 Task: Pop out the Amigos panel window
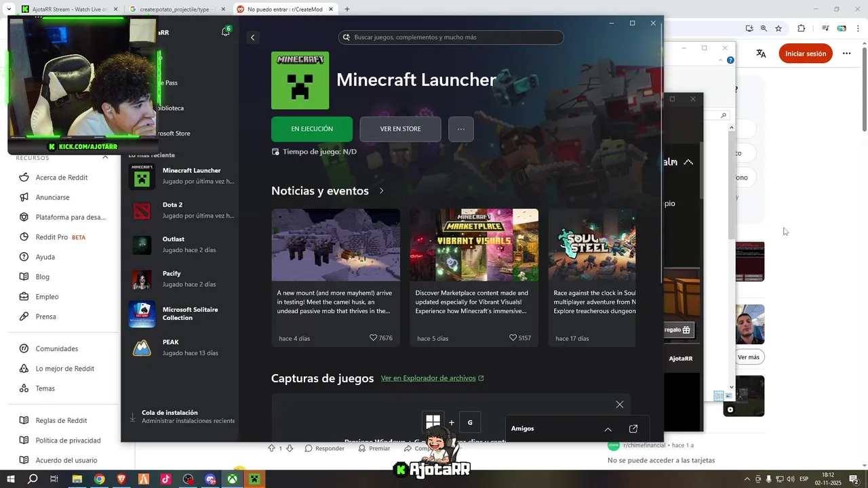click(x=633, y=429)
